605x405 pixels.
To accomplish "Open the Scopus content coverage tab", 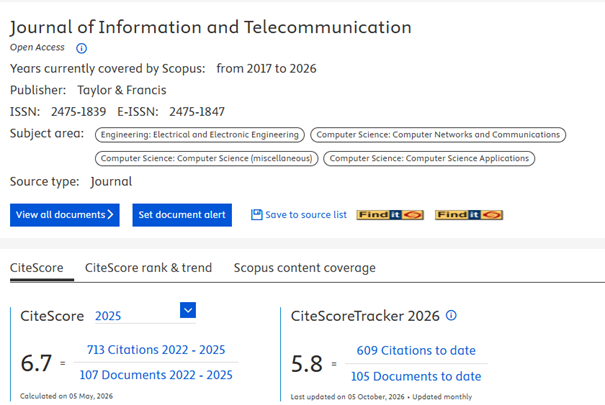I will [304, 268].
